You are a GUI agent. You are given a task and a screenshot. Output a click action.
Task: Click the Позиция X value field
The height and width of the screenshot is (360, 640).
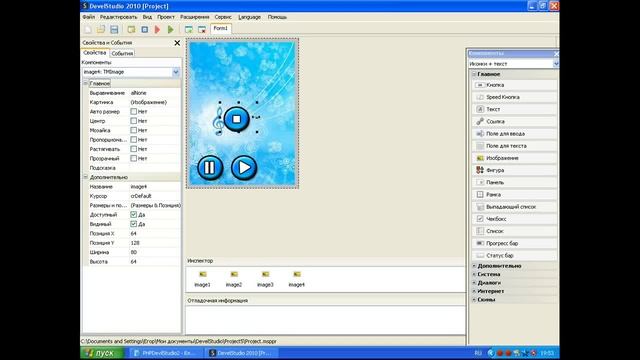[x=155, y=233]
